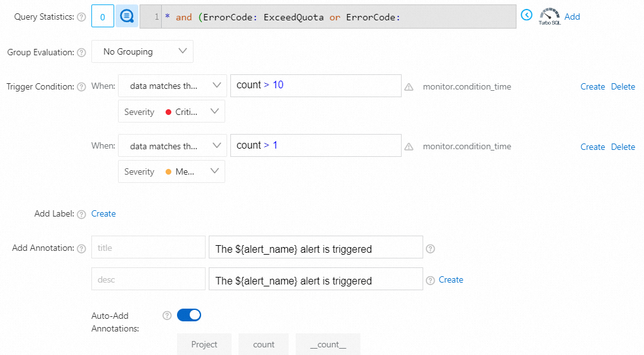This screenshot has width=644, height=355.
Task: Disable the Auto-Add Annotations switch
Action: pos(189,315)
